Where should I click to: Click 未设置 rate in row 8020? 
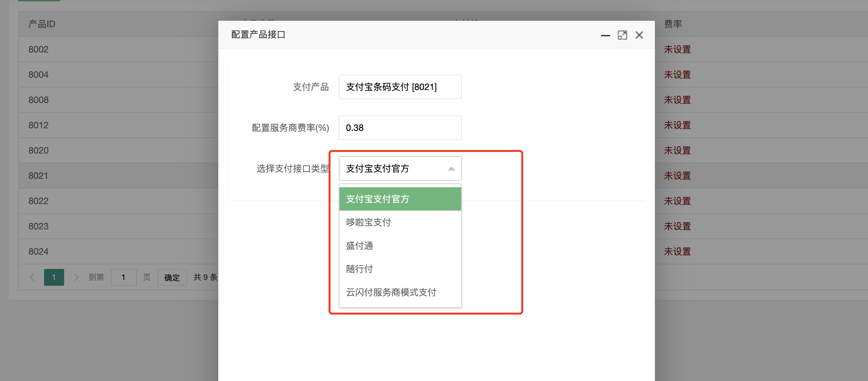click(677, 150)
